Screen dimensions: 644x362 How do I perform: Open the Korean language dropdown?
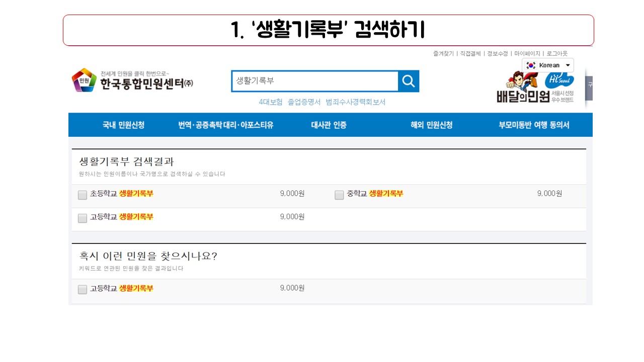[x=548, y=65]
